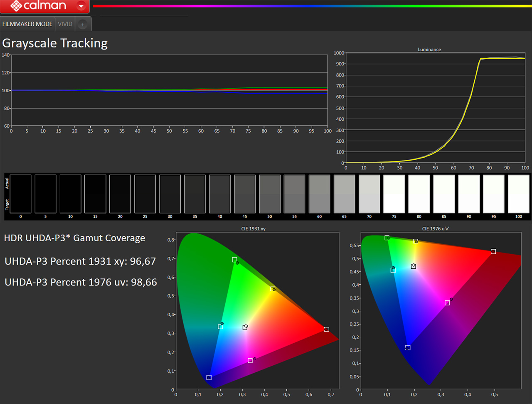Switch to the VIVID tab

(x=65, y=24)
